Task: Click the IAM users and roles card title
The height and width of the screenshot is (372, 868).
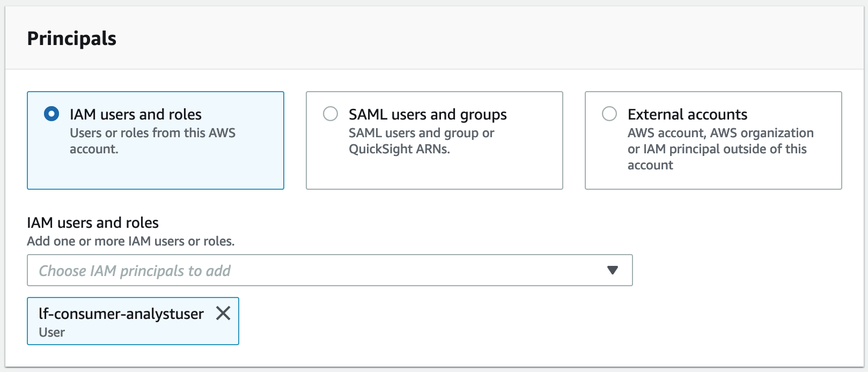Action: click(x=136, y=114)
